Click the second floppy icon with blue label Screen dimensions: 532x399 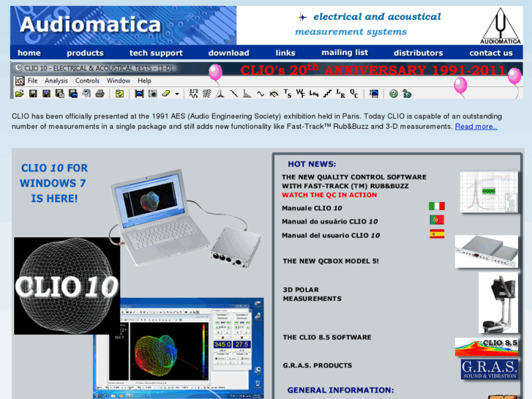pos(47,94)
